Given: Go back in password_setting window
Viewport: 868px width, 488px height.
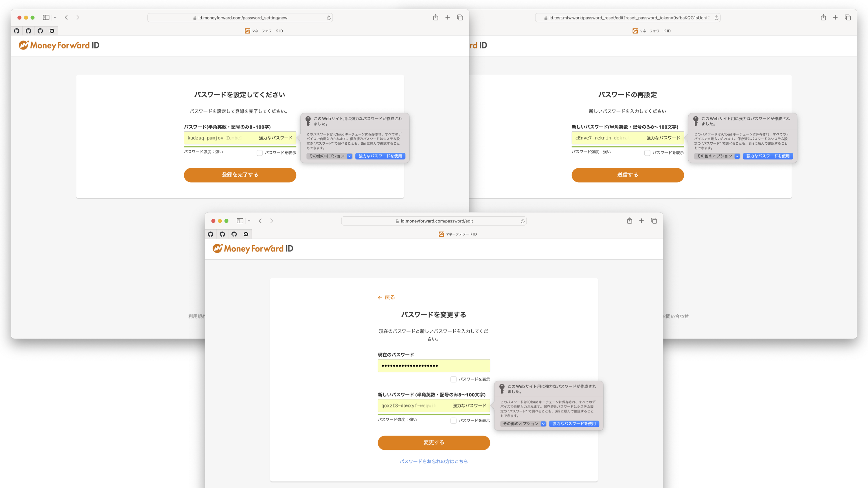Looking at the screenshot, I should pos(66,18).
